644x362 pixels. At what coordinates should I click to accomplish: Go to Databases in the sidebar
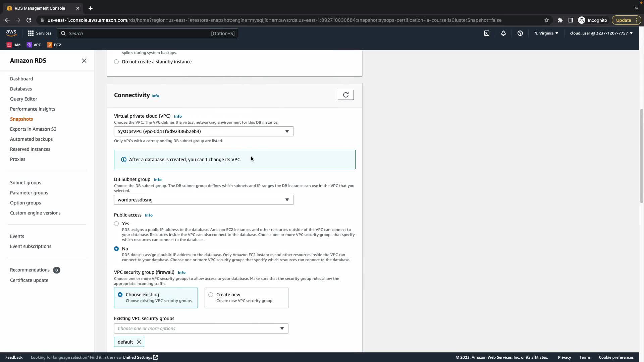point(21,89)
